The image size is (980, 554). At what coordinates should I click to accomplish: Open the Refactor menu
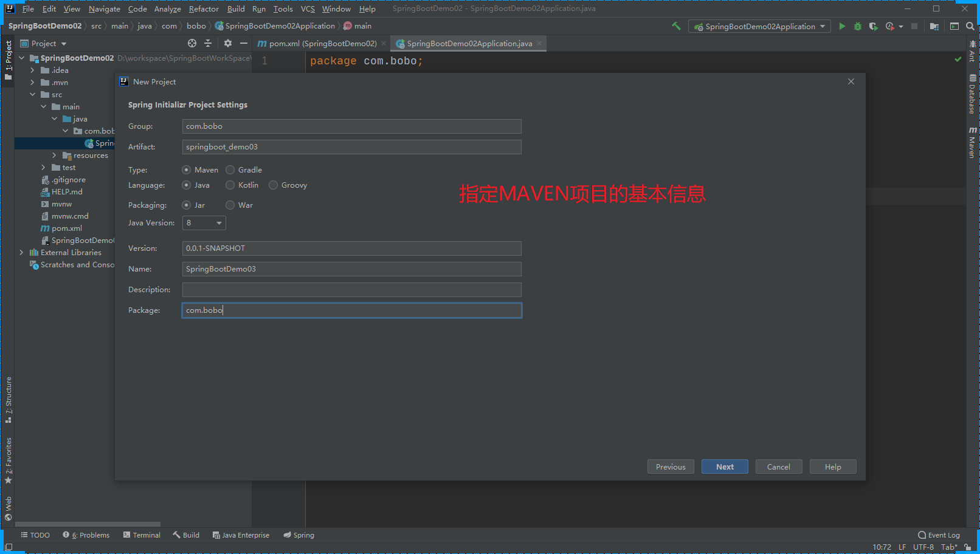(x=204, y=9)
